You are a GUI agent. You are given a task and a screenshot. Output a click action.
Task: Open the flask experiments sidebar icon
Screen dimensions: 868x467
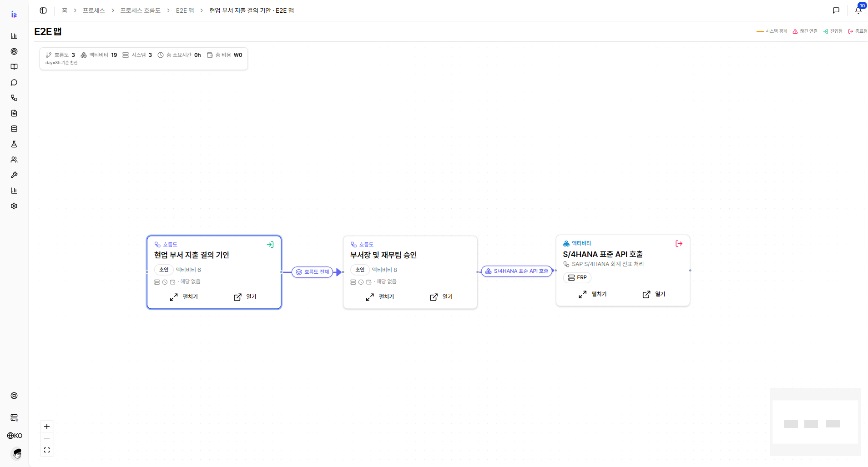14,144
